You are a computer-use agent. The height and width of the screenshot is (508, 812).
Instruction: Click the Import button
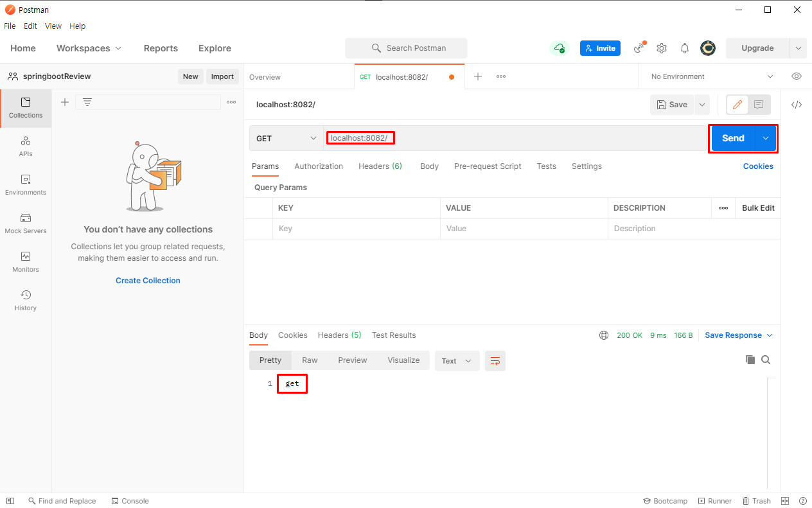[x=222, y=76]
